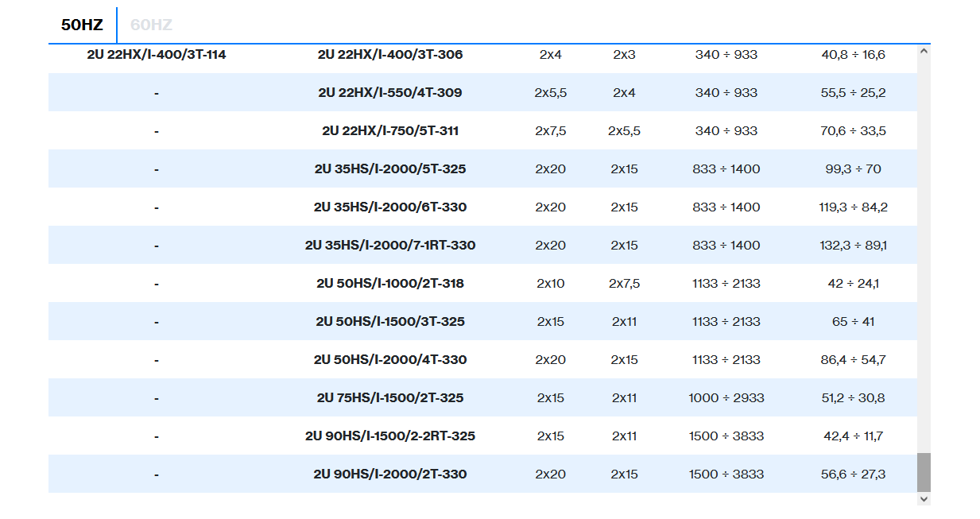Click the scrollbar up arrow
Screen dimensions: 980x519
[924, 51]
